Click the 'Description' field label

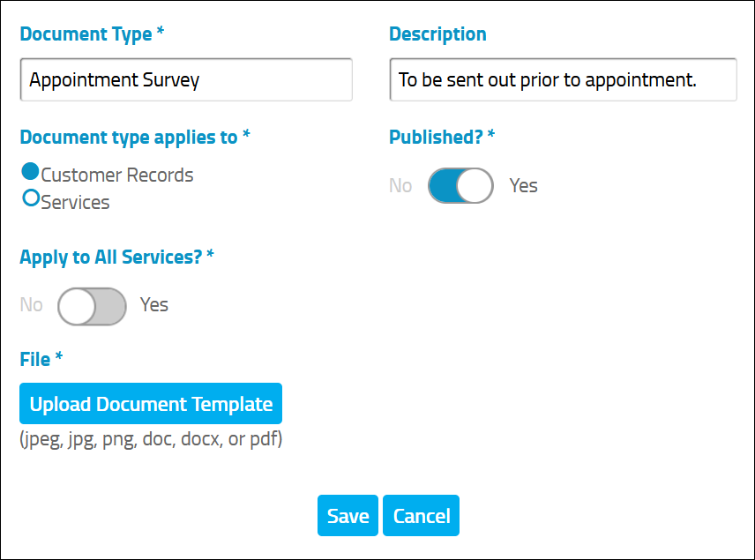[437, 34]
